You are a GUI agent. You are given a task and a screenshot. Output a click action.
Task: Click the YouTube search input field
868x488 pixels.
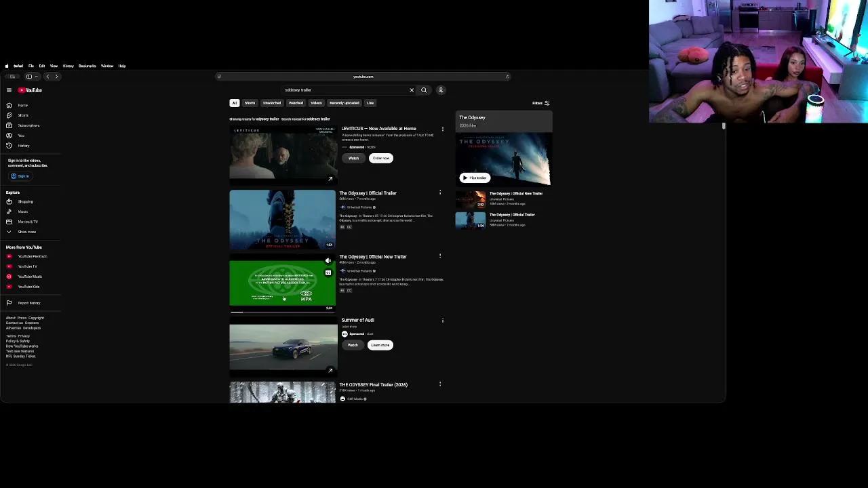tap(344, 90)
